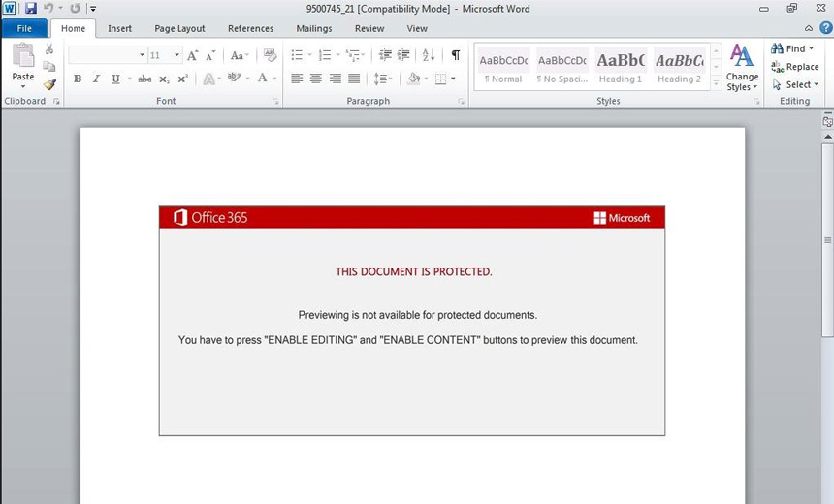Click the Replace button
The width and height of the screenshot is (834, 504).
(794, 67)
